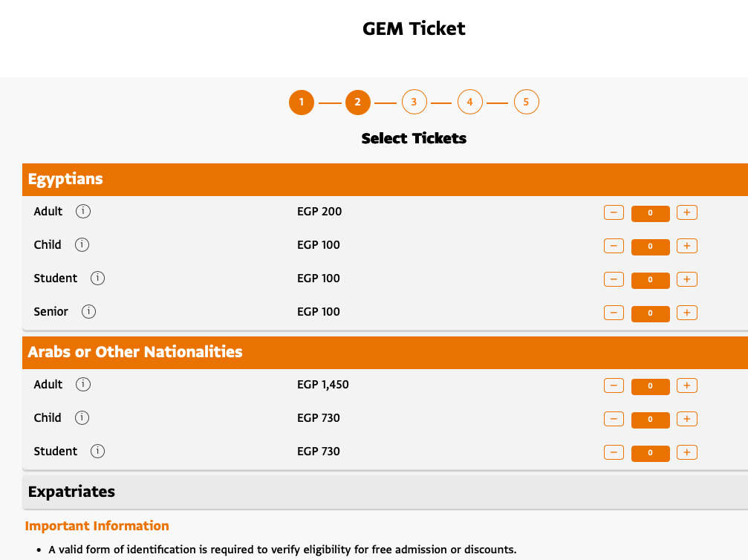Click info icon next to Egyptians Adult

(x=83, y=212)
